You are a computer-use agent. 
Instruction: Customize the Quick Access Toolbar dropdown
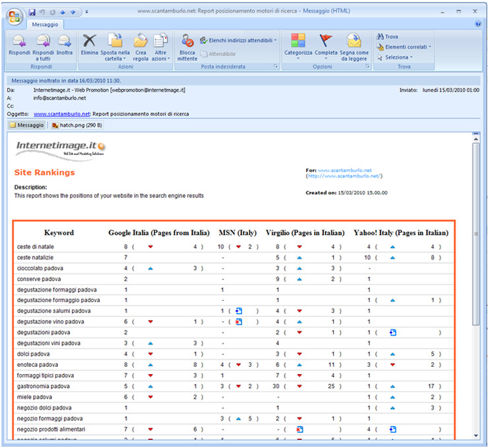pos(87,12)
